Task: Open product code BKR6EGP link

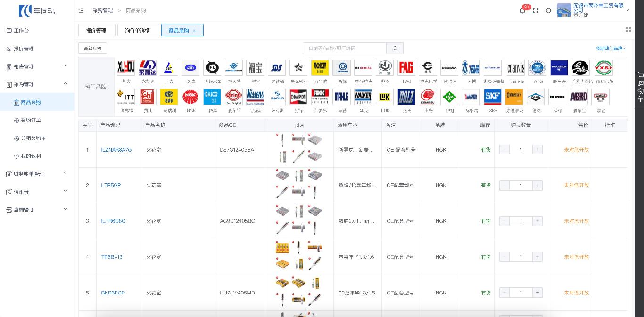Action: (113, 293)
